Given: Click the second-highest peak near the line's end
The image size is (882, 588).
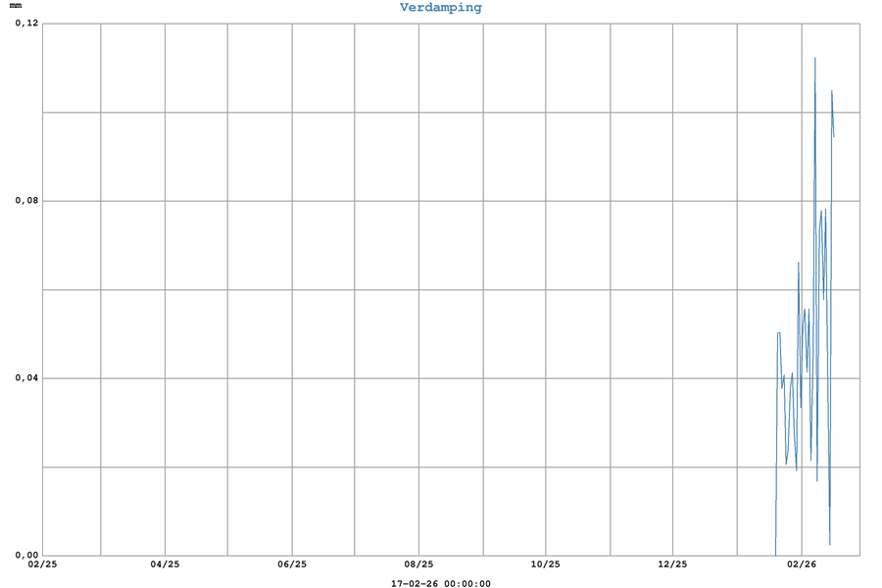Looking at the screenshot, I should [832, 91].
